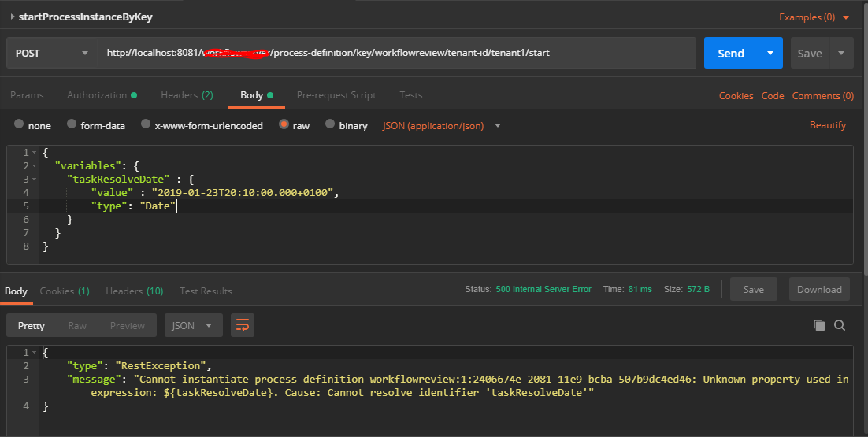Image resolution: width=868 pixels, height=437 pixels.
Task: Click the response time 81 ms value
Action: [640, 289]
